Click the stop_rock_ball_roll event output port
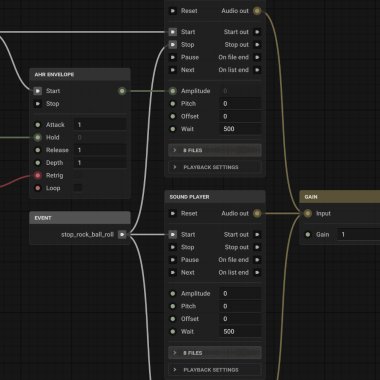380x380 pixels. (122, 235)
